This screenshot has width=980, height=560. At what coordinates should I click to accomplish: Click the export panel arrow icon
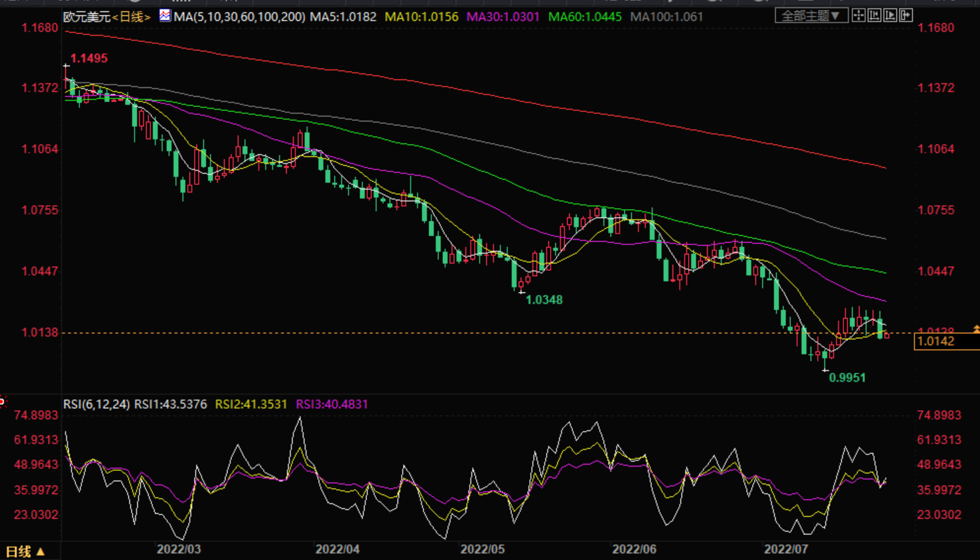tap(906, 15)
